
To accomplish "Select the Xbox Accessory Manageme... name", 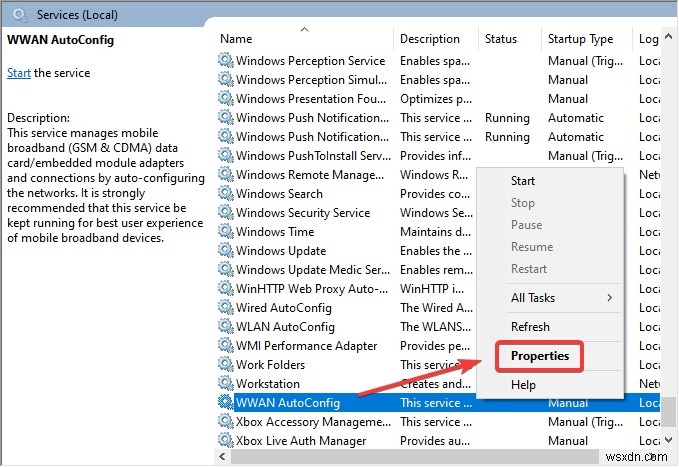I will 313,422.
